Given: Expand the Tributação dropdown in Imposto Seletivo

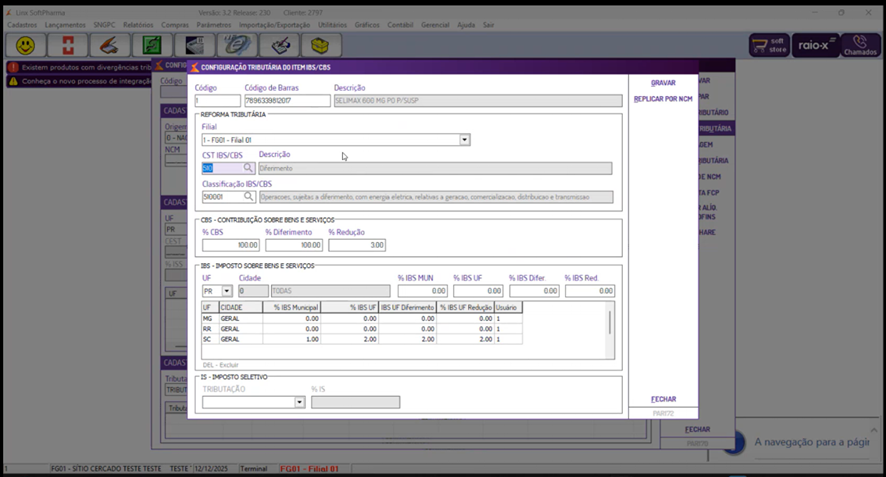Looking at the screenshot, I should click(299, 403).
